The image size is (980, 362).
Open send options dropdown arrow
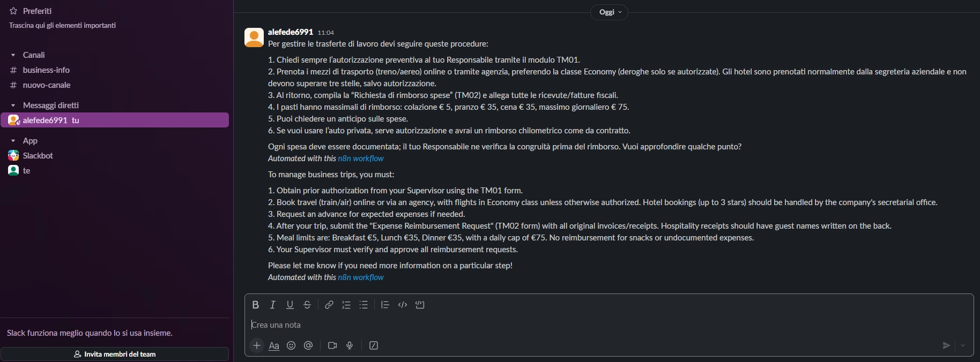pos(963,345)
